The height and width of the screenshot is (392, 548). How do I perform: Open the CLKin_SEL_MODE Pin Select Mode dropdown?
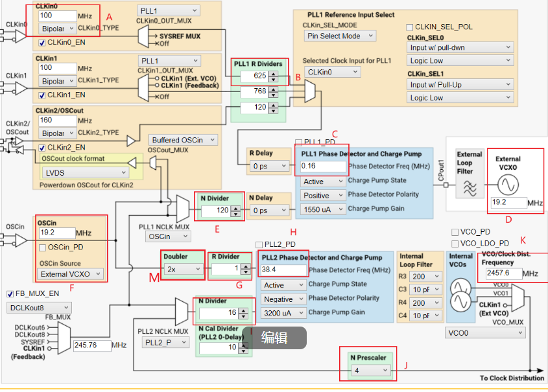(x=340, y=36)
